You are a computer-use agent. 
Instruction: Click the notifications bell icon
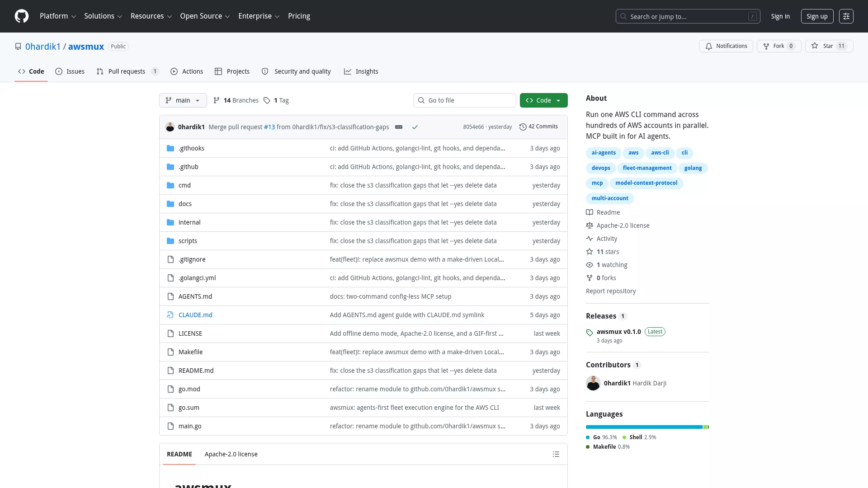coord(709,46)
